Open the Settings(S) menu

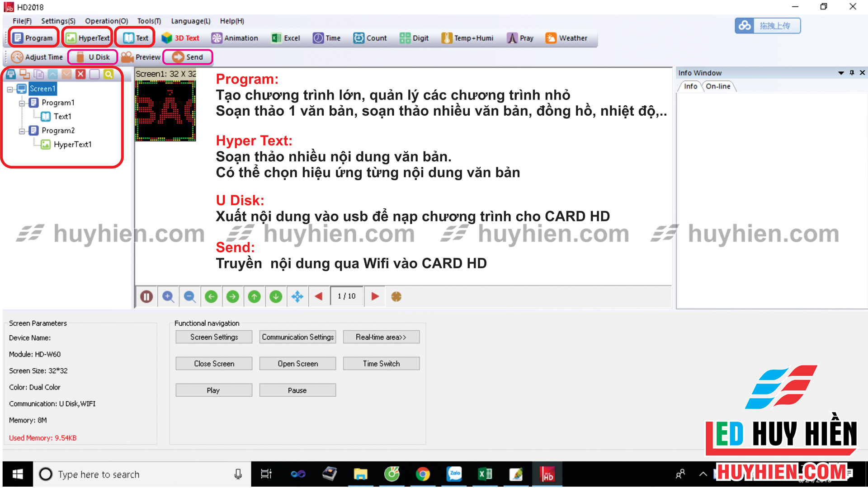coord(58,21)
